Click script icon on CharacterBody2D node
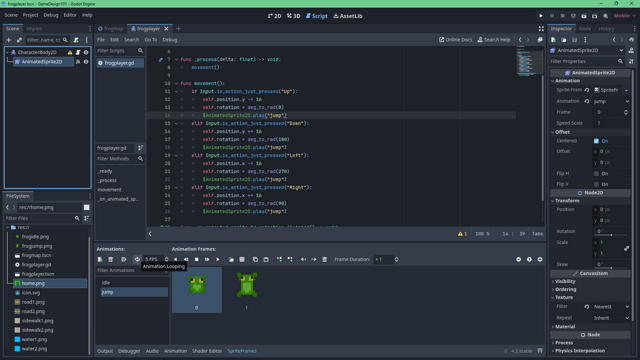Viewport: 640px width, 360px height. coord(78,52)
